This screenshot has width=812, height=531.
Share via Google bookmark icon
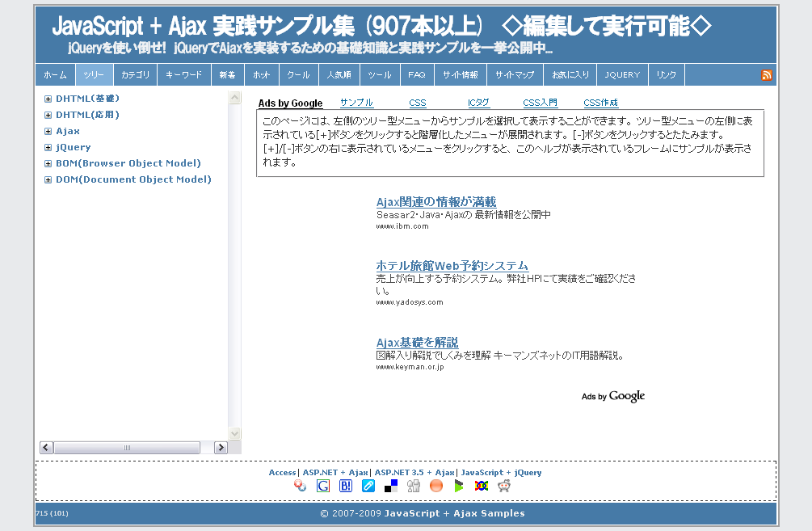click(x=323, y=486)
